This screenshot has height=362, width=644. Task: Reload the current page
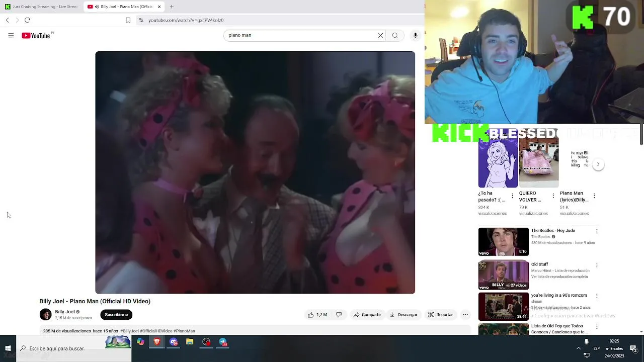click(28, 20)
